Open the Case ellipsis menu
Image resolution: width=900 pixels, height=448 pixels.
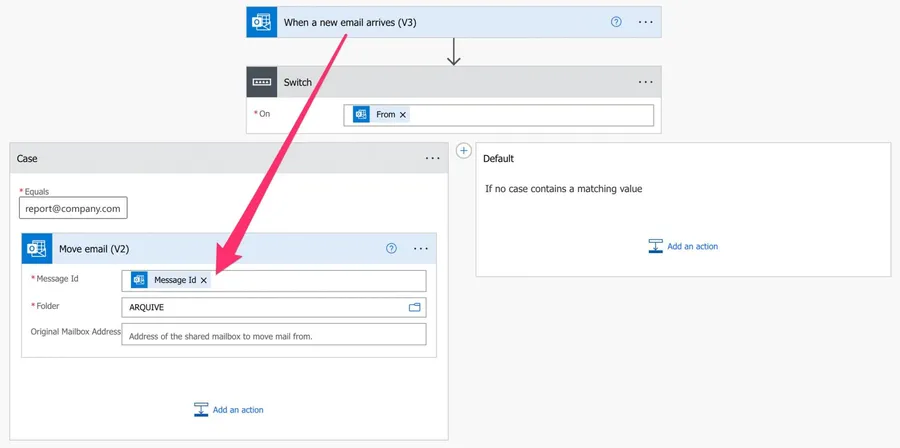432,158
